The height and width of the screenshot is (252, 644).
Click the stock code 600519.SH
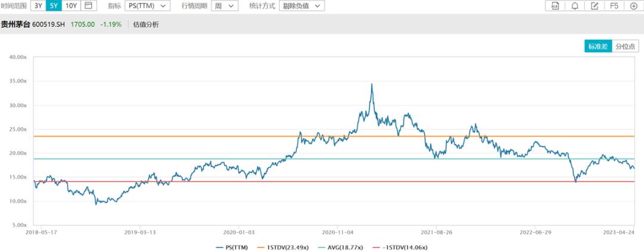49,24
